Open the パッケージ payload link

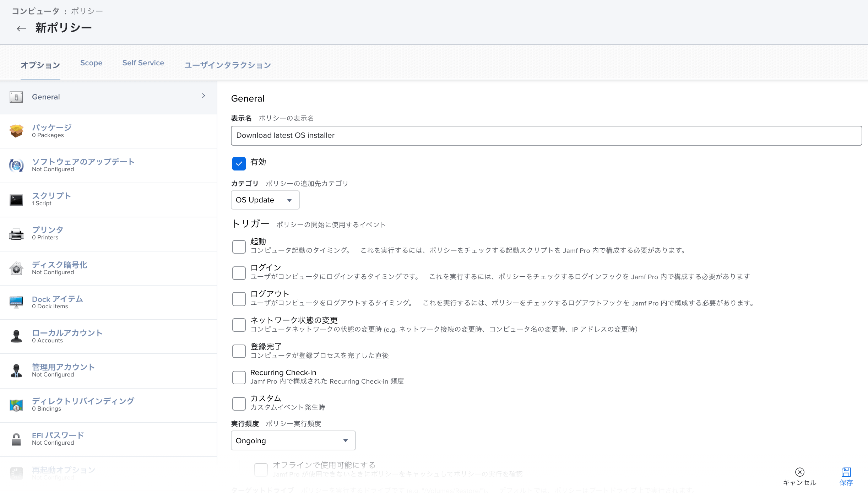(x=52, y=128)
